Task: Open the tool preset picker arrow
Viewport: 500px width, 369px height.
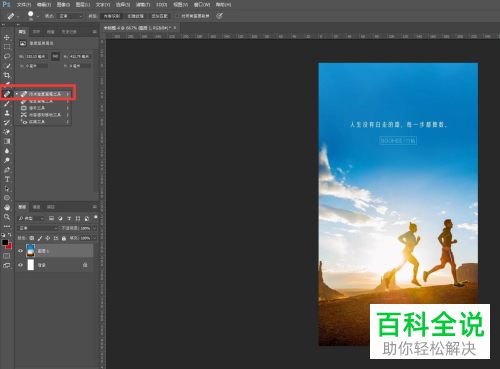Action: [x=18, y=16]
